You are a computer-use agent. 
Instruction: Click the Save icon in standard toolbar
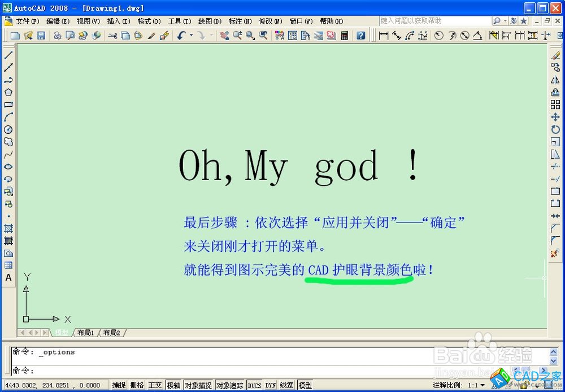pos(41,36)
